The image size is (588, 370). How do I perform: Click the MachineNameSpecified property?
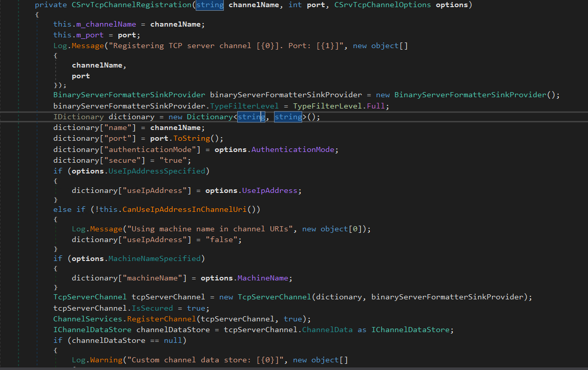click(154, 258)
